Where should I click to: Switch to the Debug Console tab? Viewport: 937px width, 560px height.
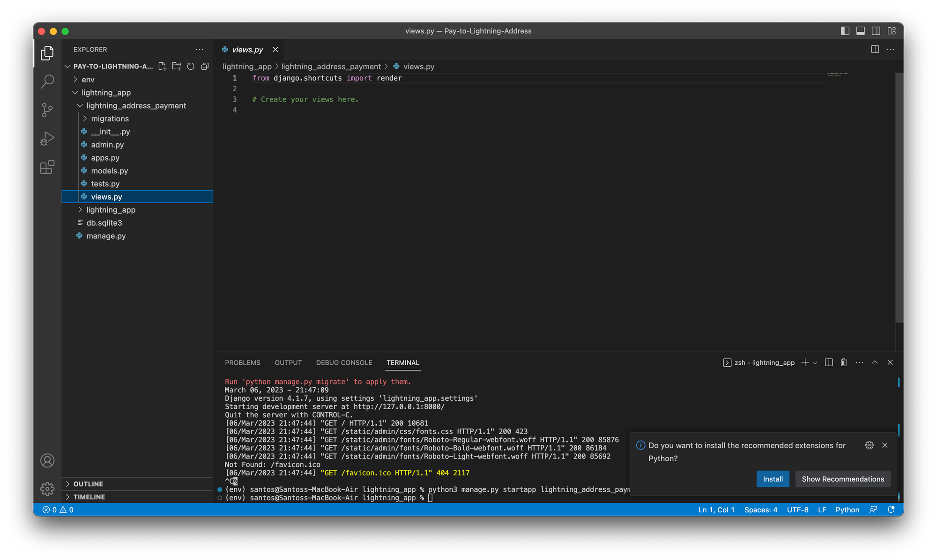[x=344, y=363]
